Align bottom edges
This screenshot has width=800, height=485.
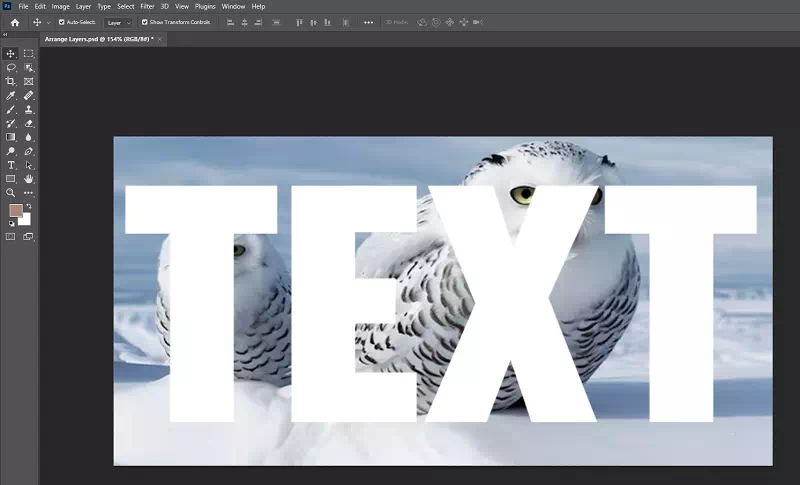coord(327,22)
